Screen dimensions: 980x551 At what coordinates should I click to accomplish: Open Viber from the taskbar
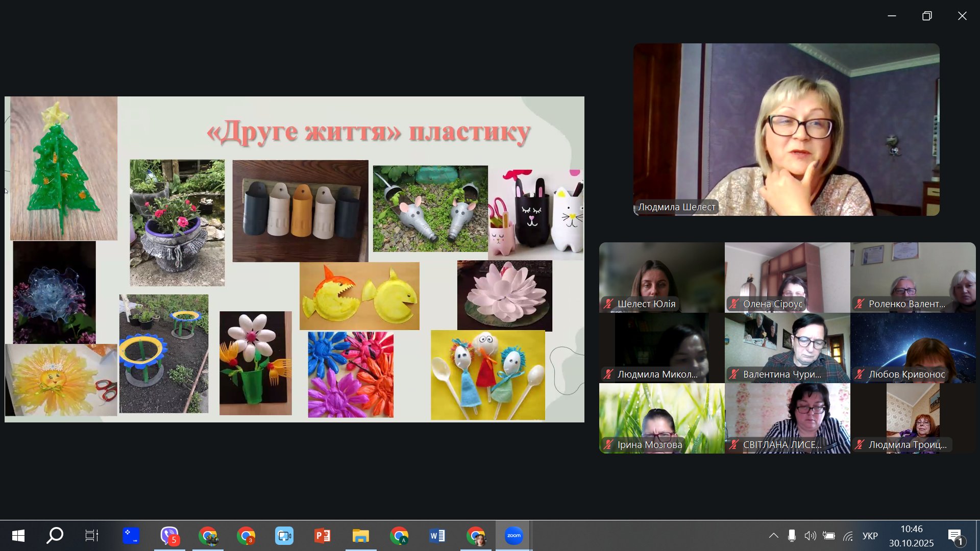169,536
